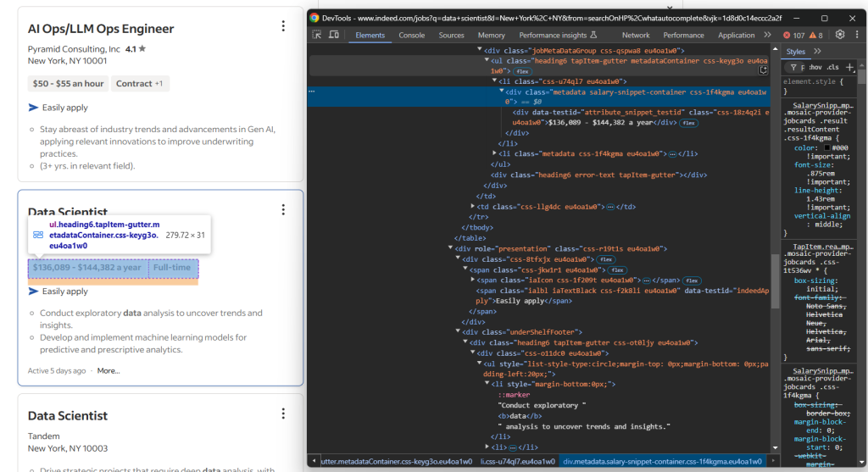Click the 107 errors indicator
This screenshot has height=472, width=868.
pos(793,35)
